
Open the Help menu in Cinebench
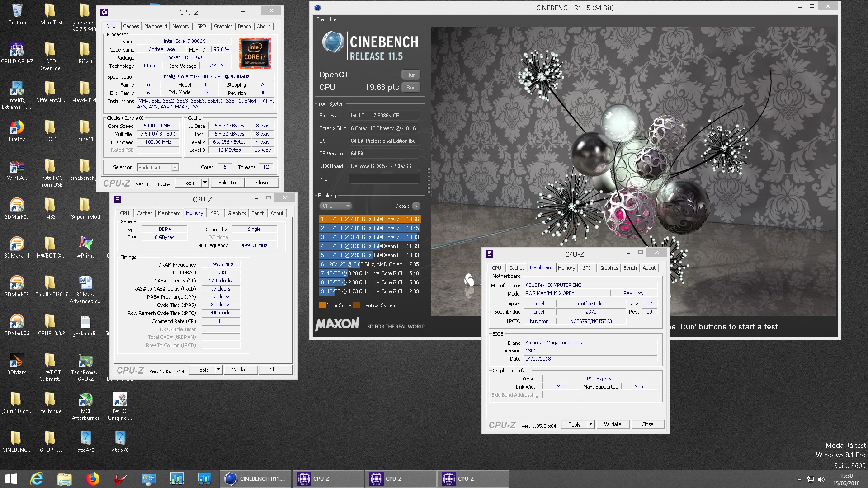tap(335, 19)
